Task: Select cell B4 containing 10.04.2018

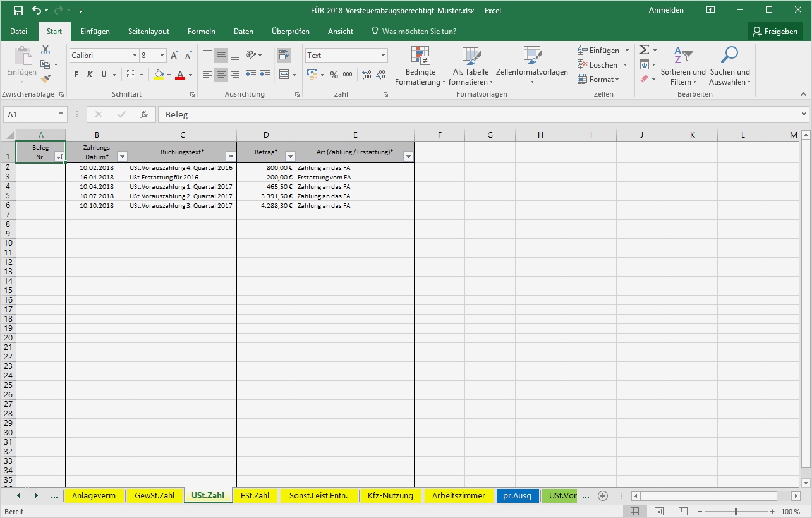Action: click(96, 186)
